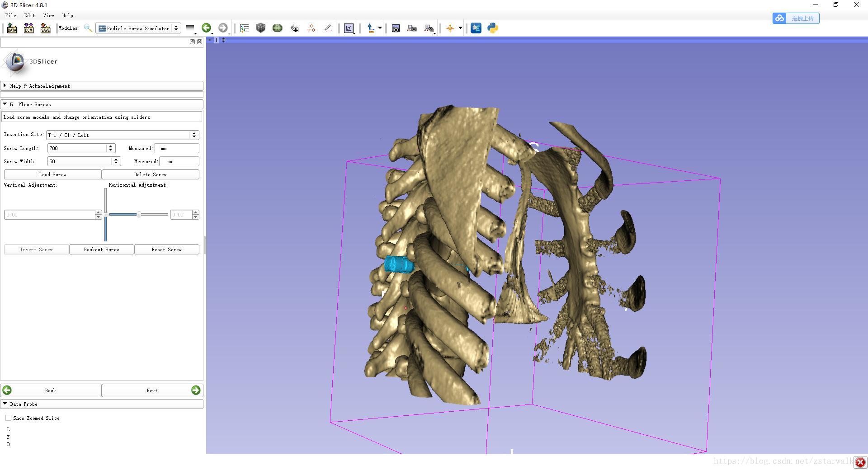The width and height of the screenshot is (868, 470).
Task: Float the module panel dock icon
Action: tap(192, 42)
